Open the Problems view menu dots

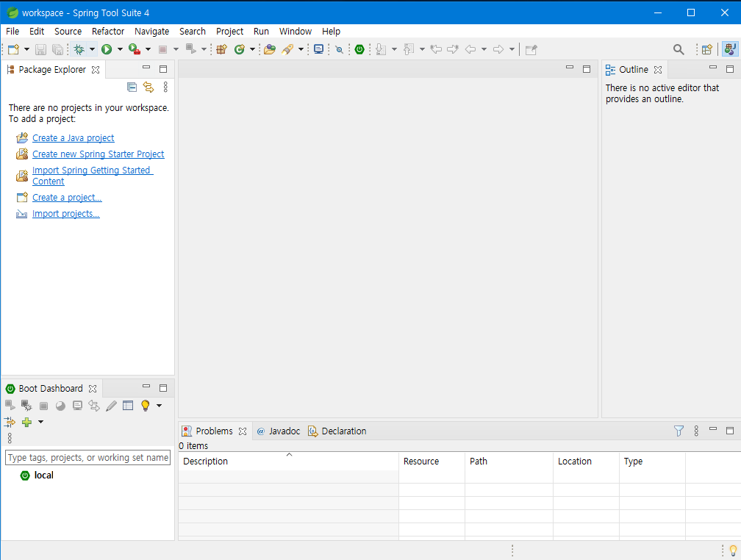[696, 431]
